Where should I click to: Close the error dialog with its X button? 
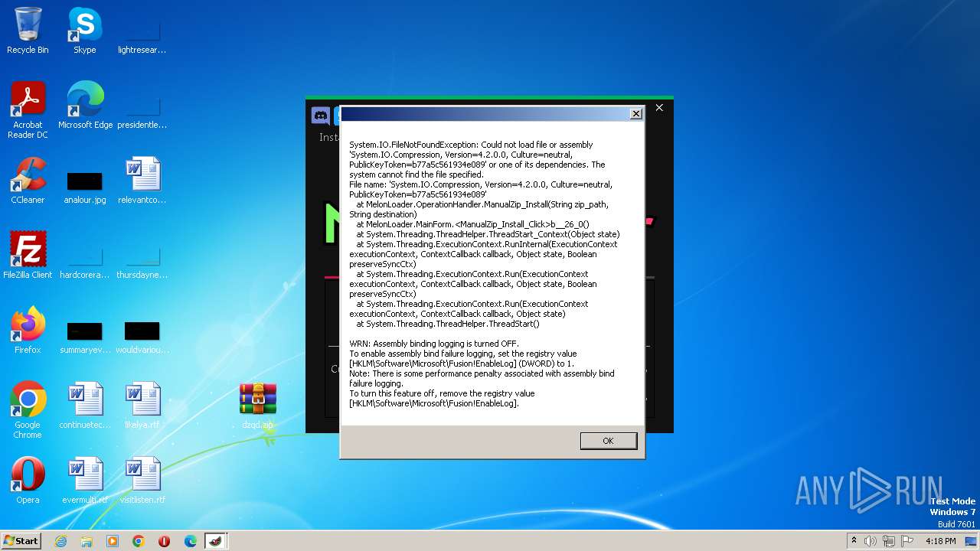(635, 113)
